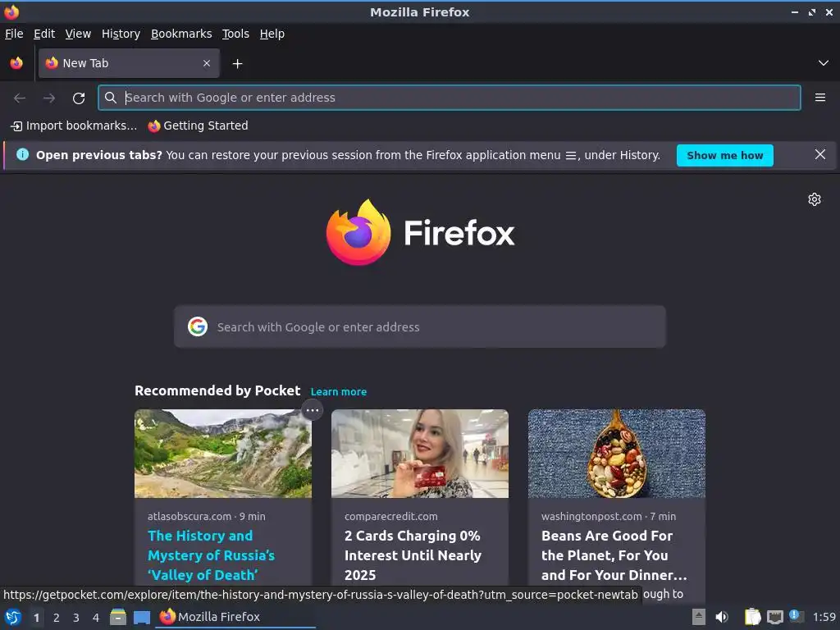The height and width of the screenshot is (630, 840).
Task: Open the Tools menu
Action: (x=235, y=34)
